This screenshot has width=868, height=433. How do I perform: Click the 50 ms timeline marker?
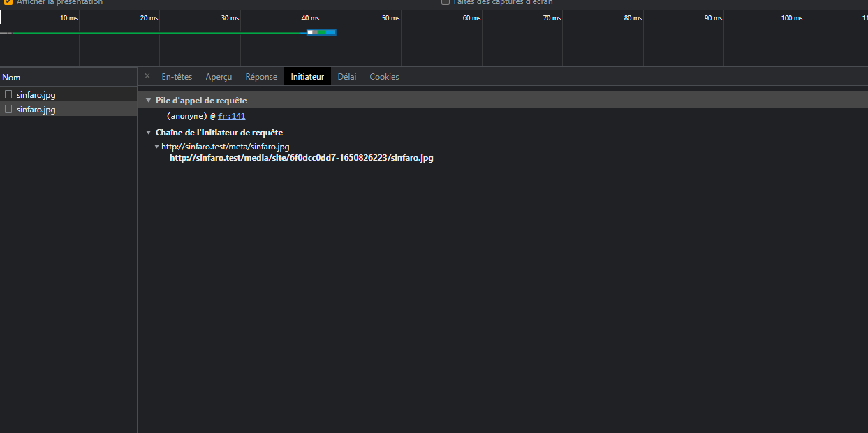[x=390, y=18]
